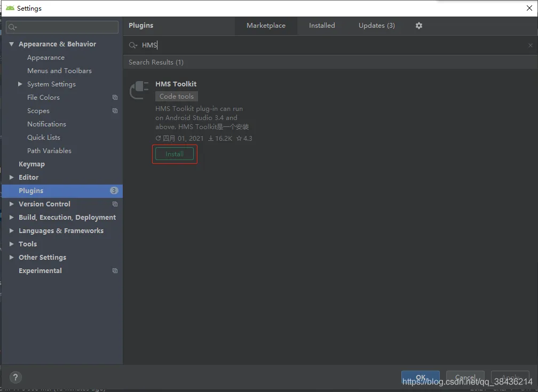Open the Updates (3) tab

coord(376,26)
